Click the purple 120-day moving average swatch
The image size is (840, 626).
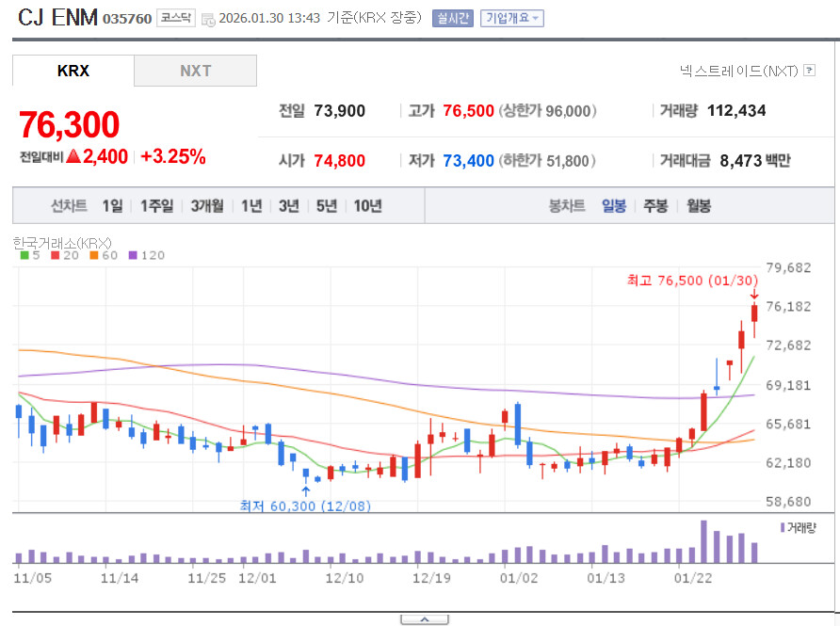pyautogui.click(x=133, y=255)
